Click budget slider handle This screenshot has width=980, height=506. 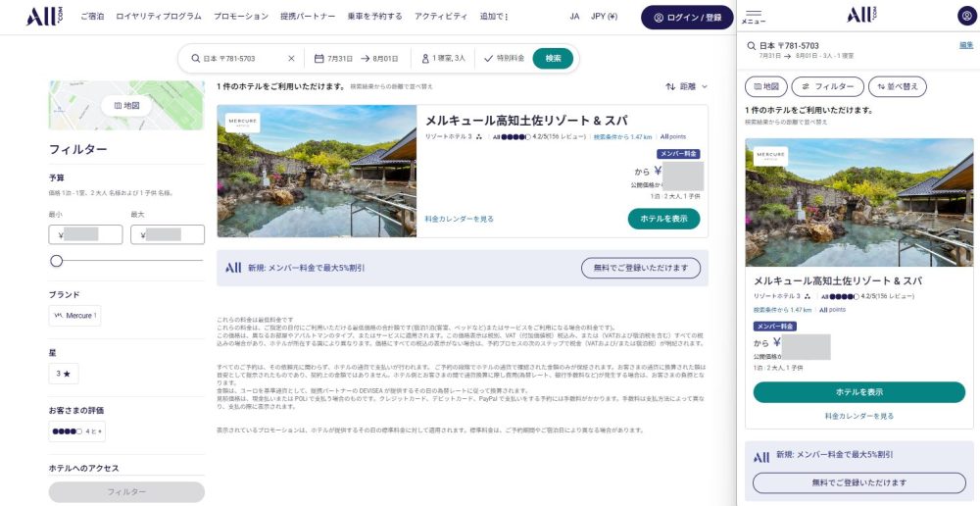tap(56, 261)
